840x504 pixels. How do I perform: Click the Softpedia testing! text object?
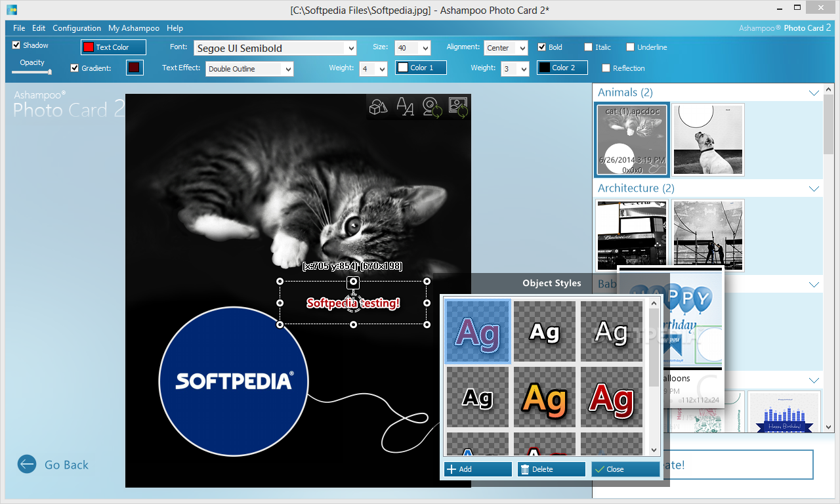353,303
